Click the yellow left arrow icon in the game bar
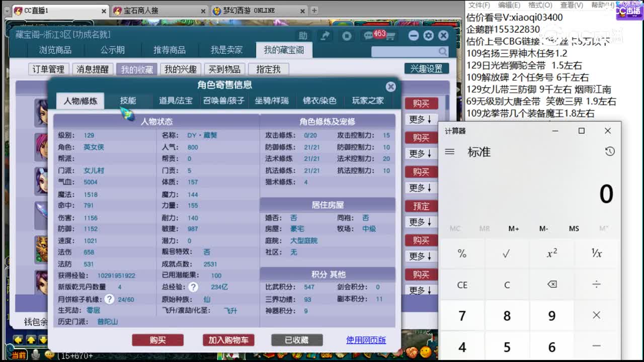The image size is (644, 362). pos(19,339)
